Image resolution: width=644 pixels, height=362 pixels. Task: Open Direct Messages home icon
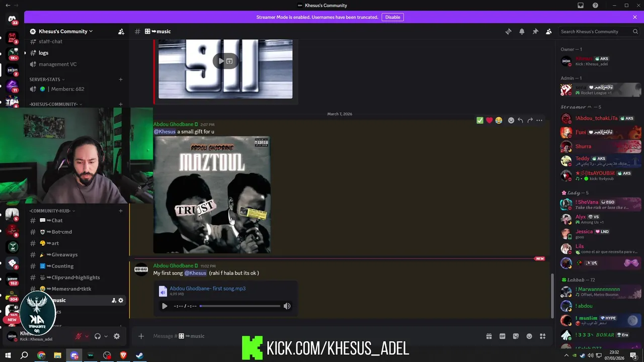click(12, 20)
